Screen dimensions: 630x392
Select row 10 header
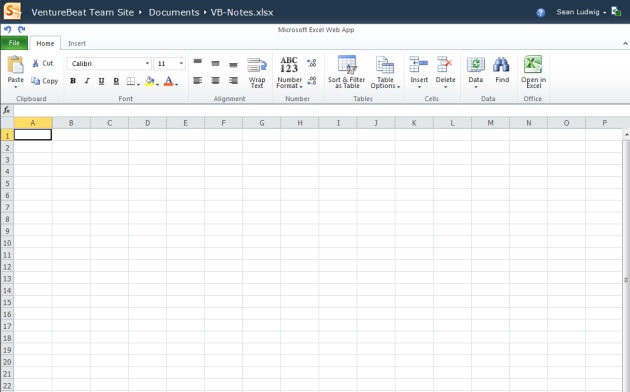(x=7, y=243)
